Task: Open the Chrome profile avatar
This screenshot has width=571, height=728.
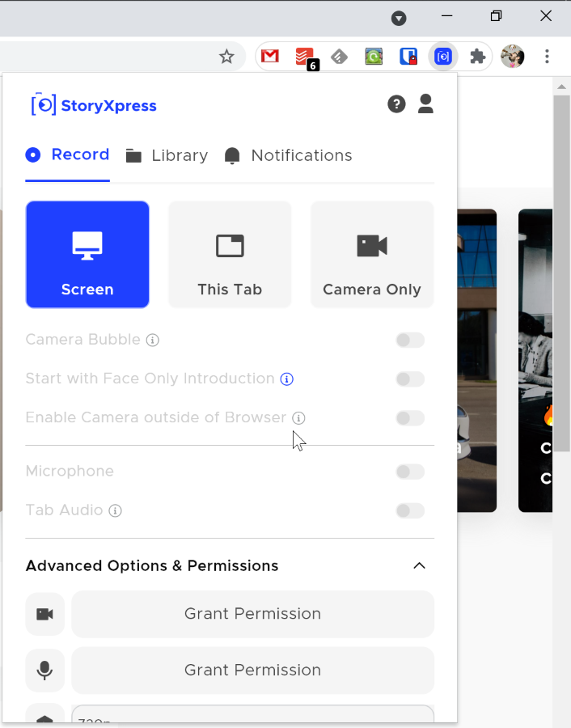Action: coord(513,57)
